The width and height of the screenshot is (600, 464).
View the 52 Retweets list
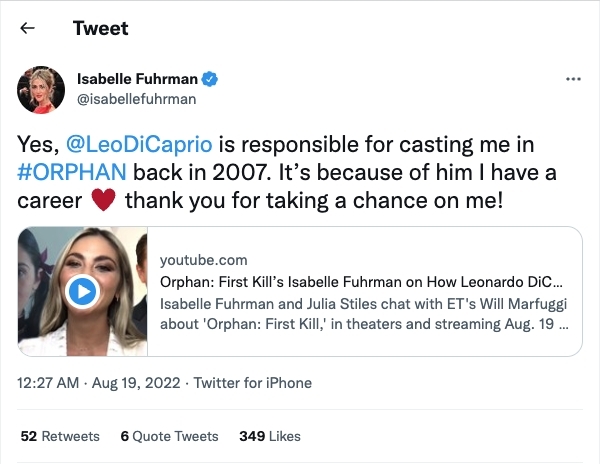point(60,436)
